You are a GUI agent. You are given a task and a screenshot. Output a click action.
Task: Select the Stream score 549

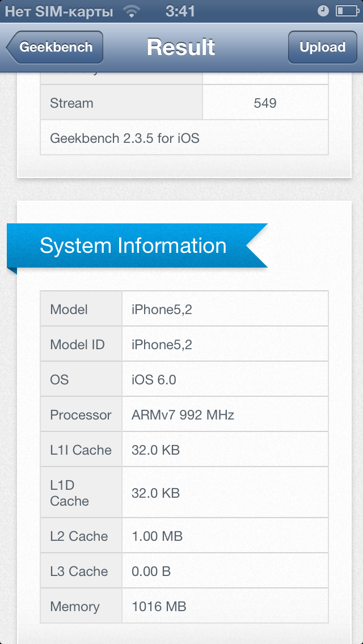pyautogui.click(x=265, y=103)
